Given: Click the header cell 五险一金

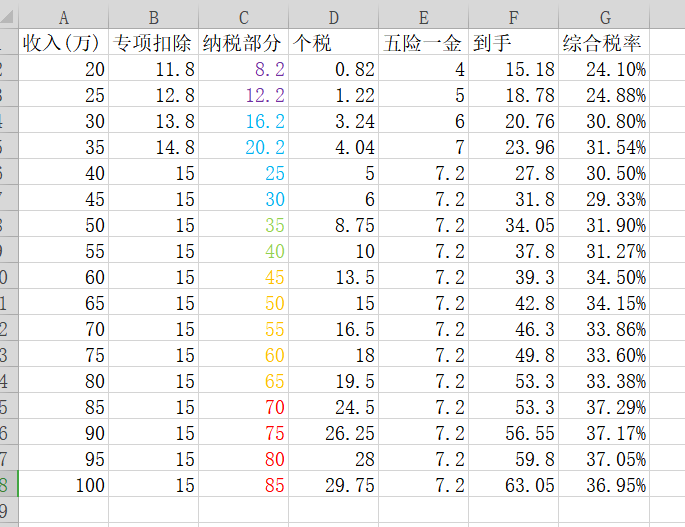Looking at the screenshot, I should click(x=423, y=42).
